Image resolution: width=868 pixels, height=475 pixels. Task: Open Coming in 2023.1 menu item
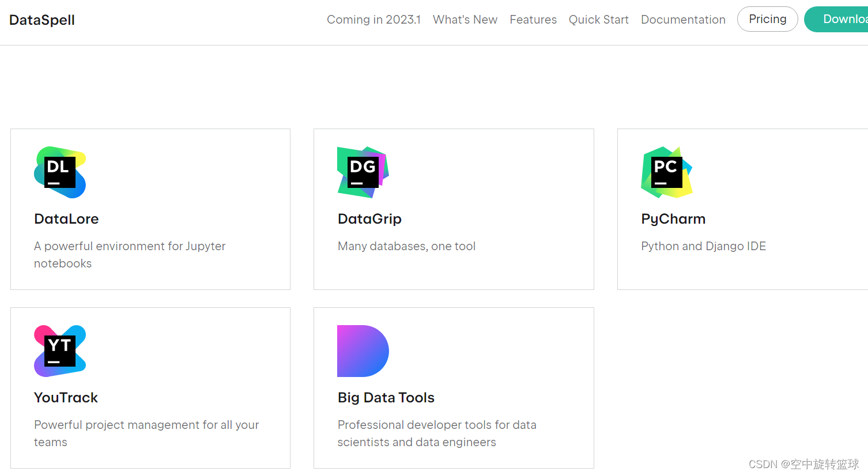pos(373,20)
